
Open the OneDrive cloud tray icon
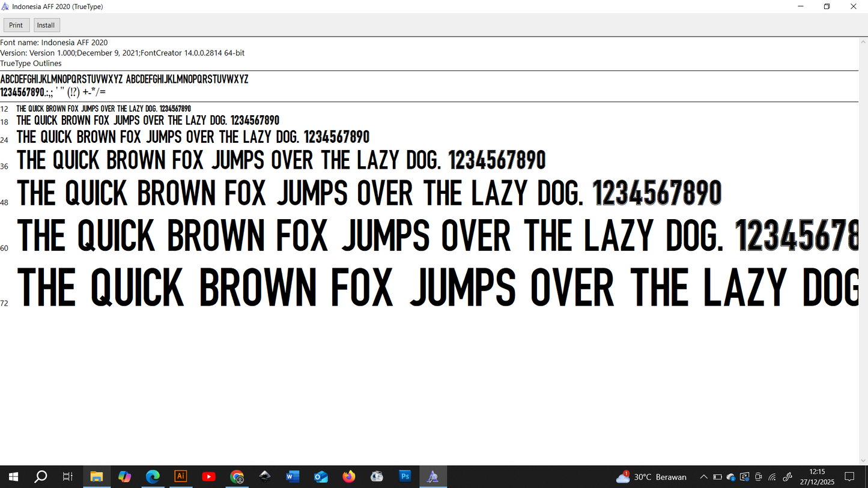pos(731,477)
